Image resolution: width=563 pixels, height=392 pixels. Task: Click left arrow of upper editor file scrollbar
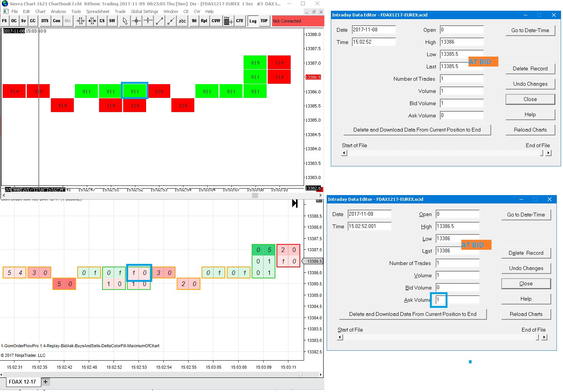tap(344, 153)
